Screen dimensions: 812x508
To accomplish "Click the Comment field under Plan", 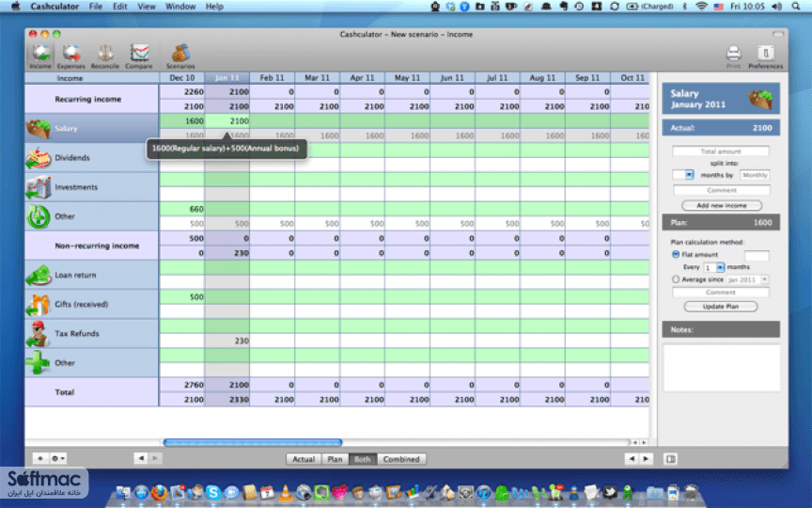I will (x=720, y=293).
